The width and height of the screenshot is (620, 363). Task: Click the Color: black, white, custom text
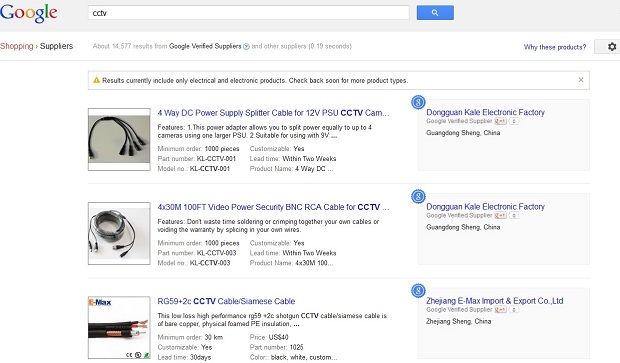(293, 357)
